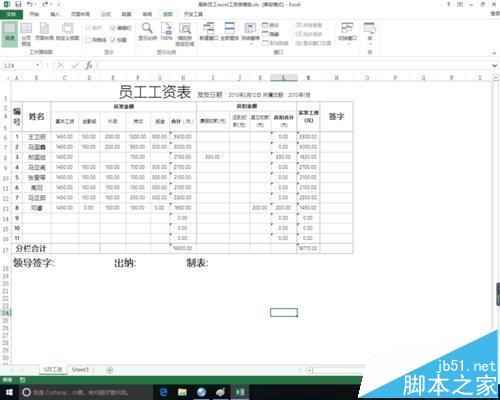This screenshot has width=500, height=400.
Task: Click the Save icon in quick access toolbar
Action: (x=18, y=4)
